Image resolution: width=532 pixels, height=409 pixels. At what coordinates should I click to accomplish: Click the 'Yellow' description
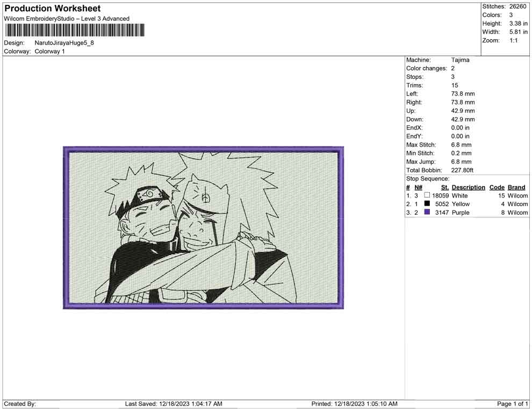click(461, 204)
